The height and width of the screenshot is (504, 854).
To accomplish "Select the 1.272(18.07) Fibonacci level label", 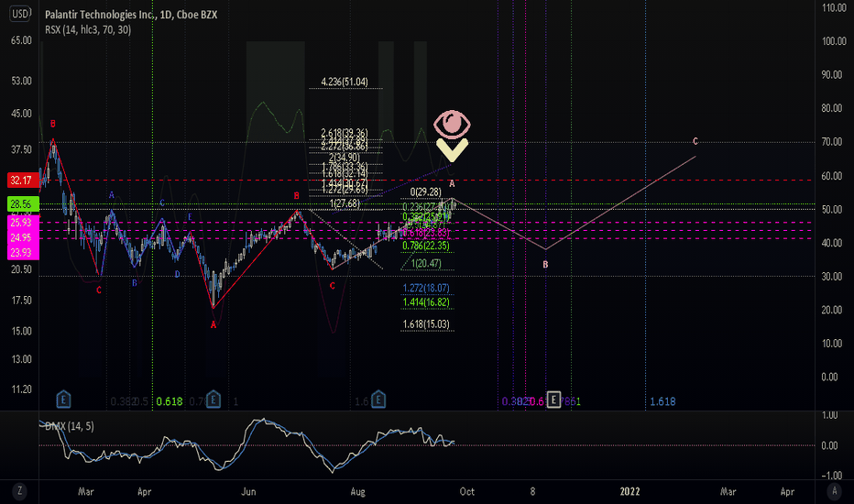I will point(426,288).
